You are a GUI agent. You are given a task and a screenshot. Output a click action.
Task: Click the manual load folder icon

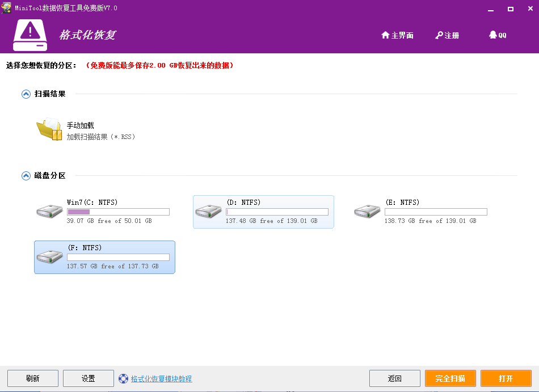49,129
